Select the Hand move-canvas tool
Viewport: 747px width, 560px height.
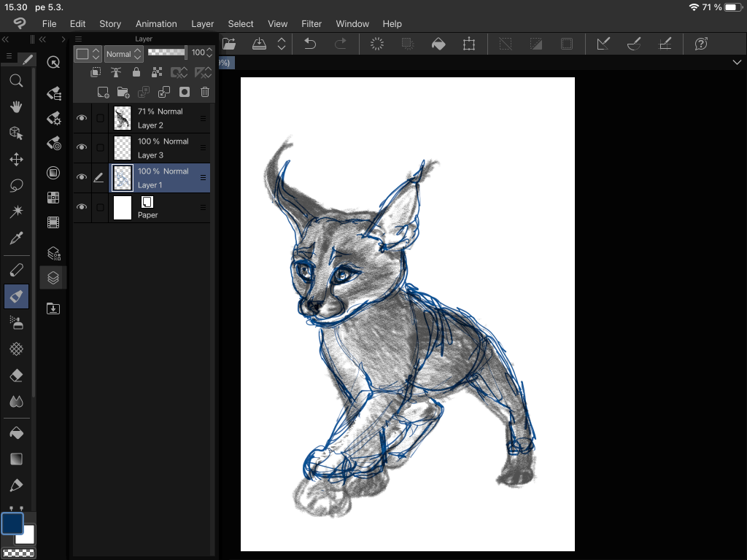pos(16,106)
